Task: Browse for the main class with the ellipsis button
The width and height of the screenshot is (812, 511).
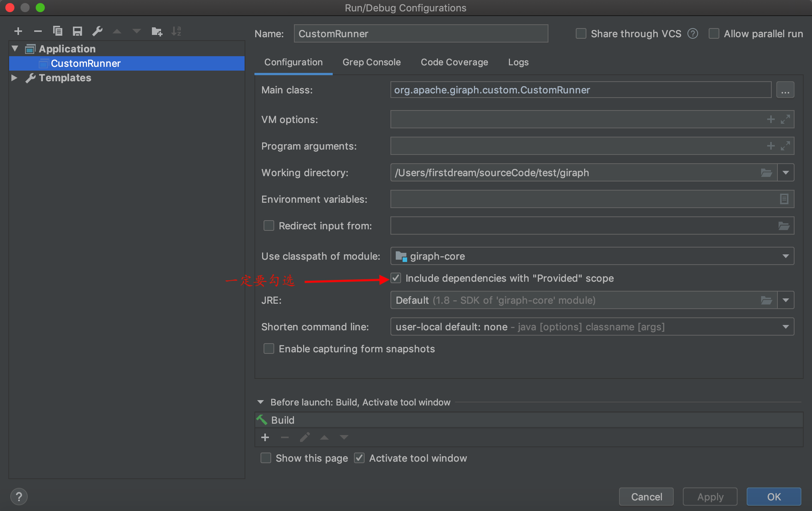Action: tap(785, 90)
